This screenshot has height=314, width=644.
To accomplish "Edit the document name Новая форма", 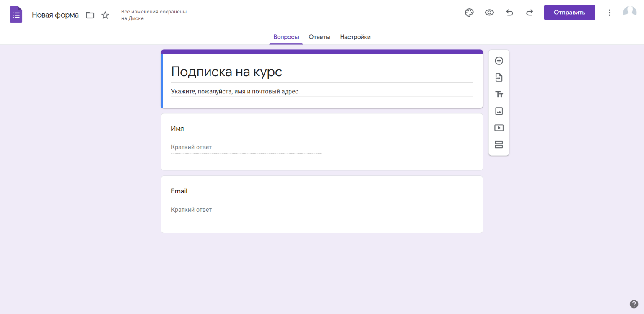I will tap(55, 15).
